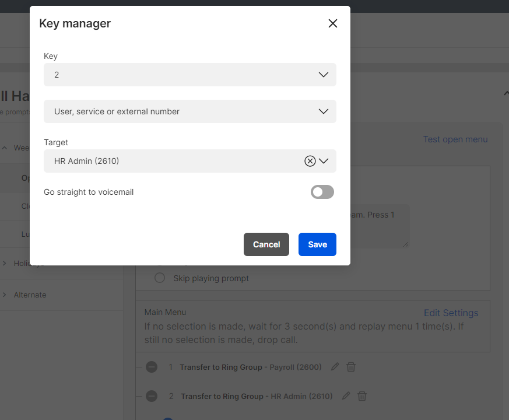Open the Key number dropdown
509x420 pixels.
pos(189,75)
